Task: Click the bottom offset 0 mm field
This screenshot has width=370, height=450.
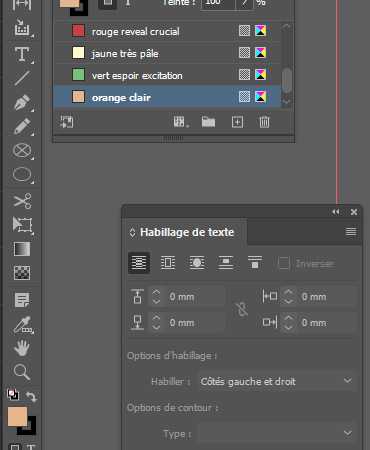Action: tap(195, 322)
